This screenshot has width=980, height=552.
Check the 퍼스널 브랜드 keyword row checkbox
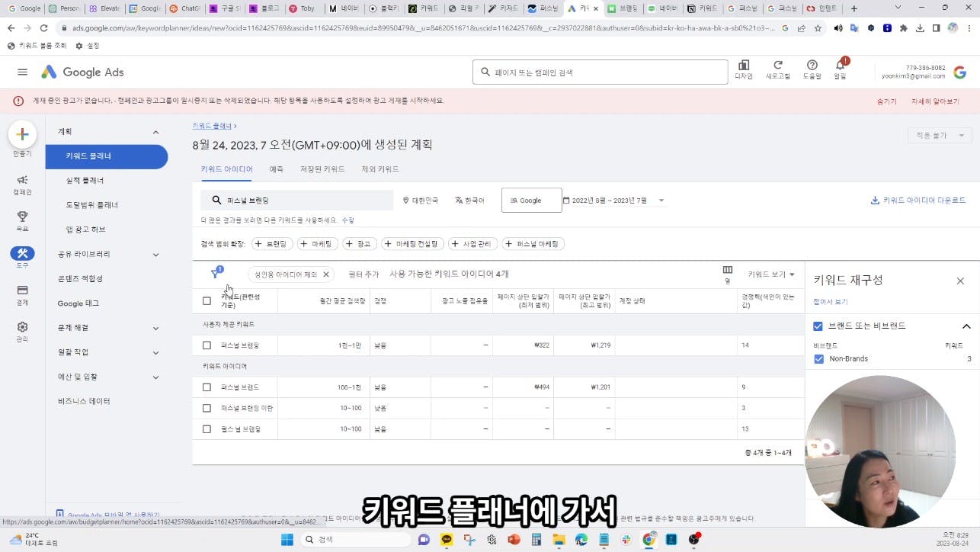point(207,387)
